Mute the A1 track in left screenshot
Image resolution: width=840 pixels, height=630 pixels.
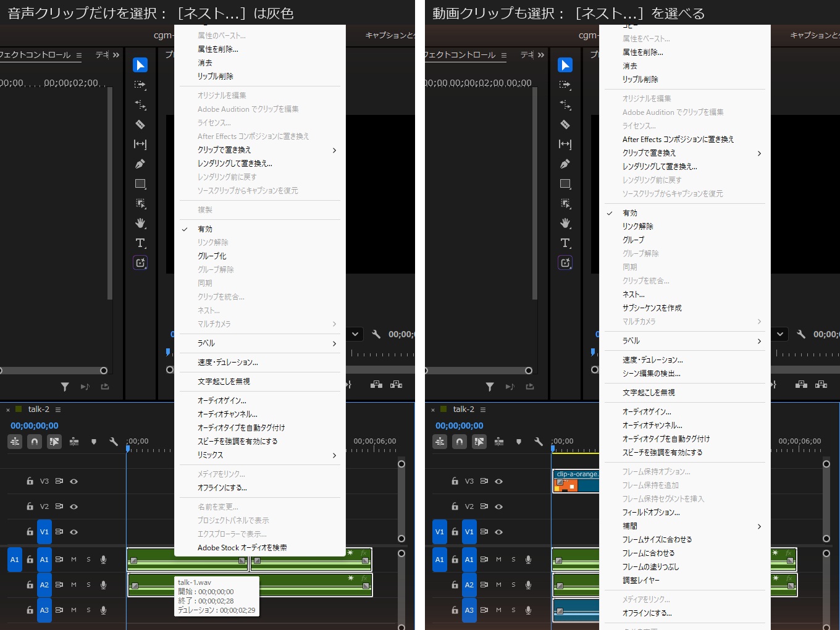(x=73, y=560)
